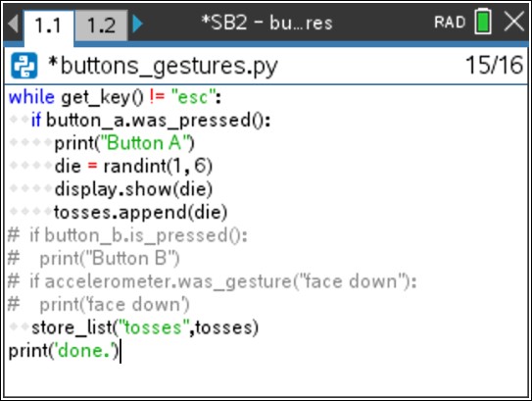Click the commented accelerometer.was_gesture line
This screenshot has height=401, width=532.
point(213,281)
